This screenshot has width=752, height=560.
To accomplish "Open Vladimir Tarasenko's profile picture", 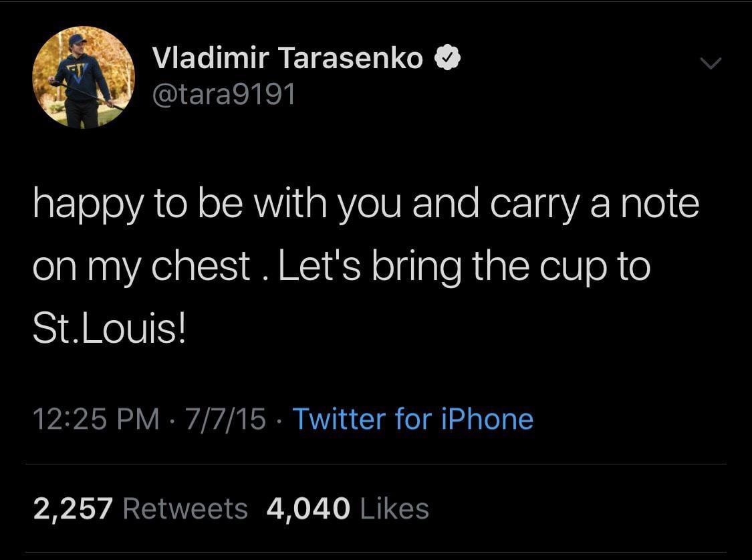I will pos(84,78).
